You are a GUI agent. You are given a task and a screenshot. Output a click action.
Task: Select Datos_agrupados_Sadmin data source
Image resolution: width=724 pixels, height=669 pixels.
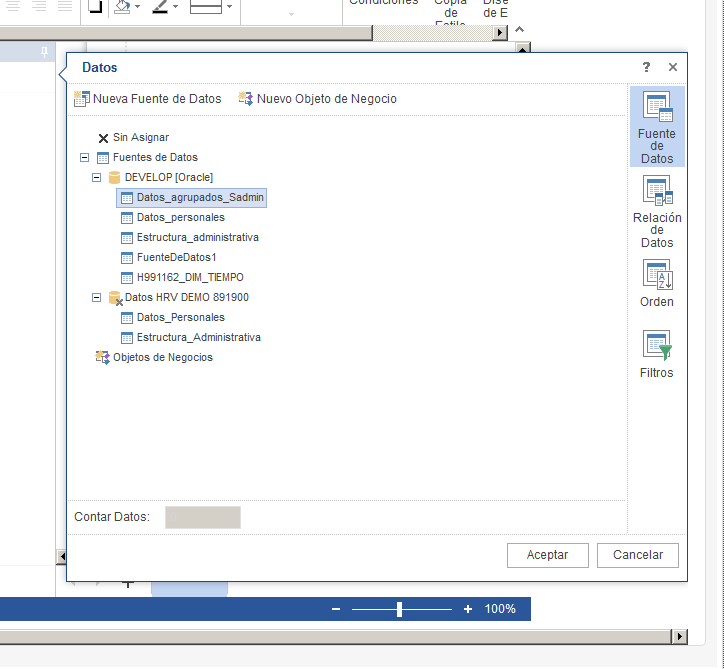192,198
